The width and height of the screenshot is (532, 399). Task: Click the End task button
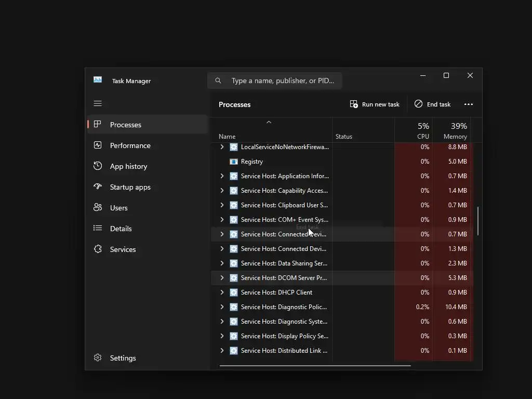(433, 104)
